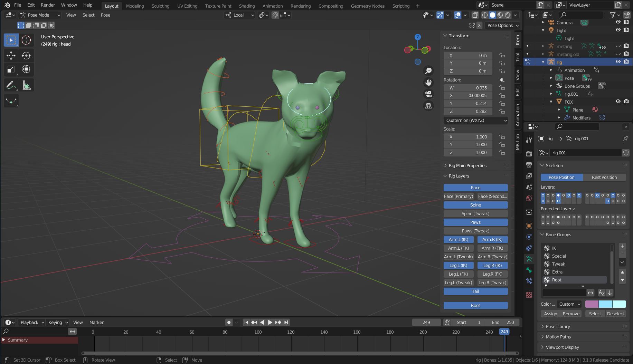The width and height of the screenshot is (633, 364).
Task: Open World properties tab icon
Action: 529,198
